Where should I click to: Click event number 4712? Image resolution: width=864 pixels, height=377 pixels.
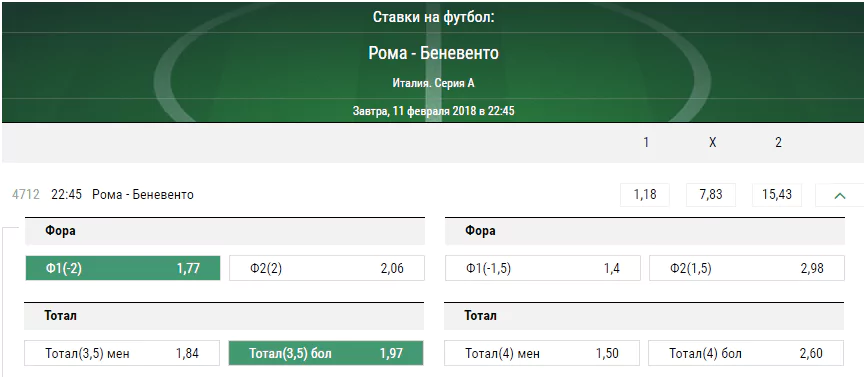click(x=26, y=195)
